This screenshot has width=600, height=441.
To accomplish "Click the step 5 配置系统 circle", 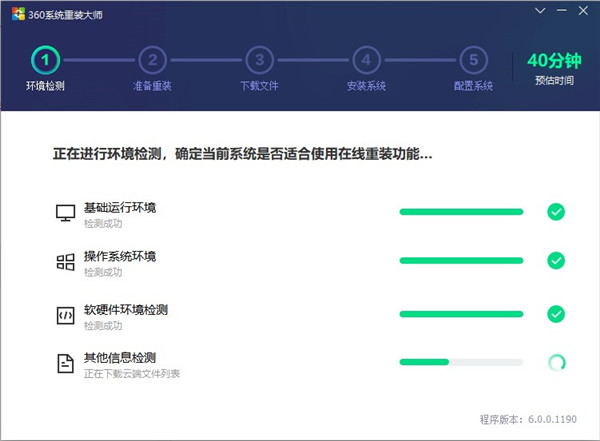I will coord(473,61).
